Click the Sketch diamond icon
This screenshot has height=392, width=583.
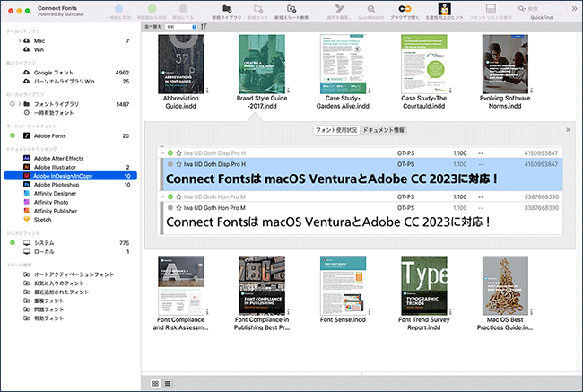pos(26,220)
